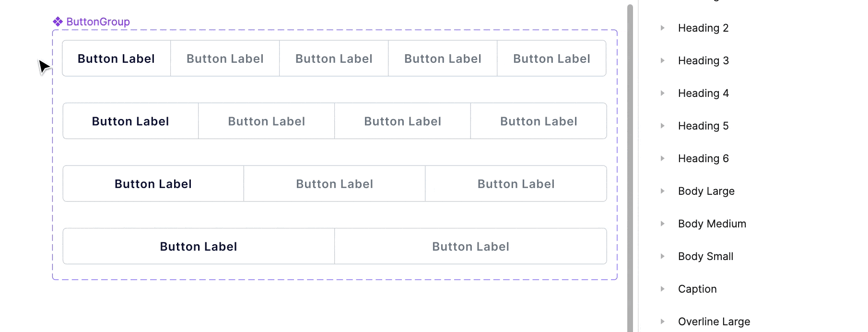
Task: Expand the Heading 2 style
Action: pyautogui.click(x=662, y=28)
